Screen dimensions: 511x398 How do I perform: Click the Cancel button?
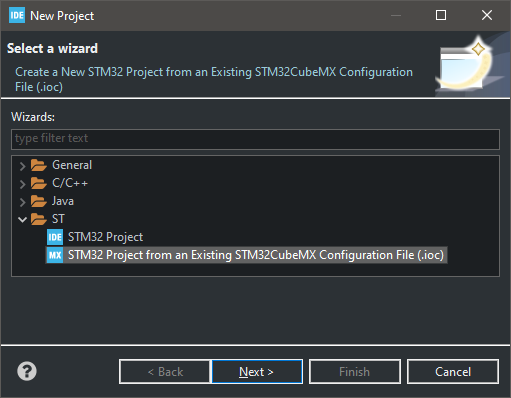453,372
